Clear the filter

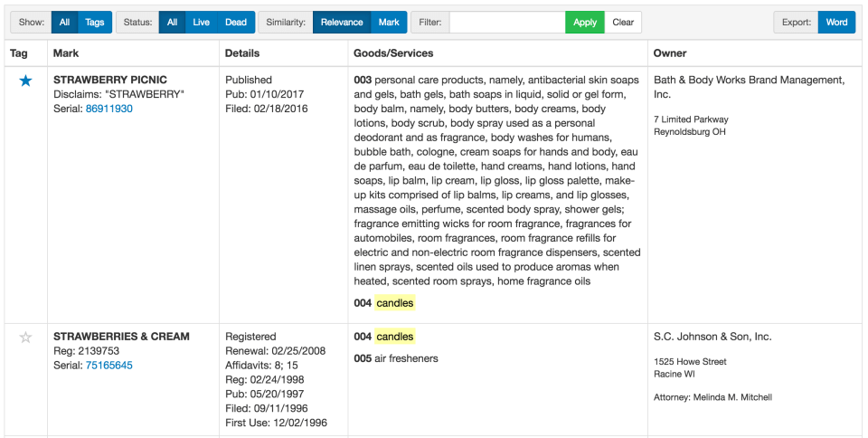(623, 23)
